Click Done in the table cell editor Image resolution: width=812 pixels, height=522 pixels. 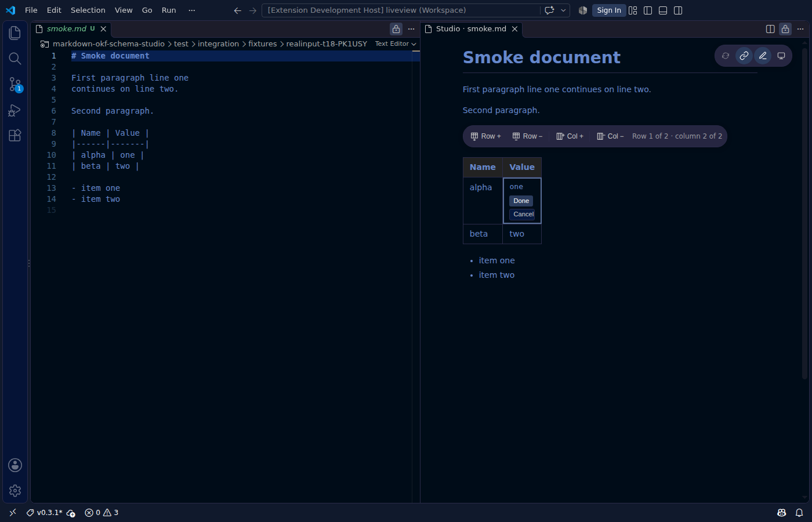click(521, 201)
